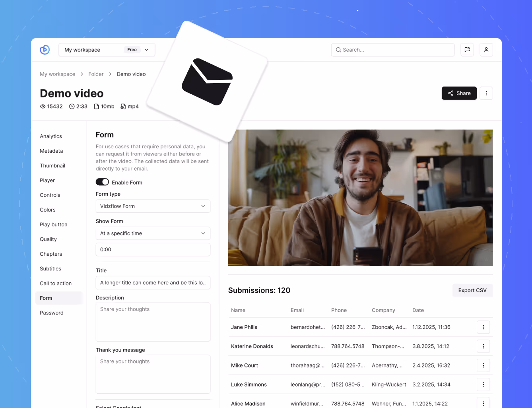Image resolution: width=532 pixels, height=408 pixels.
Task: Go to Chapters settings
Action: click(51, 254)
